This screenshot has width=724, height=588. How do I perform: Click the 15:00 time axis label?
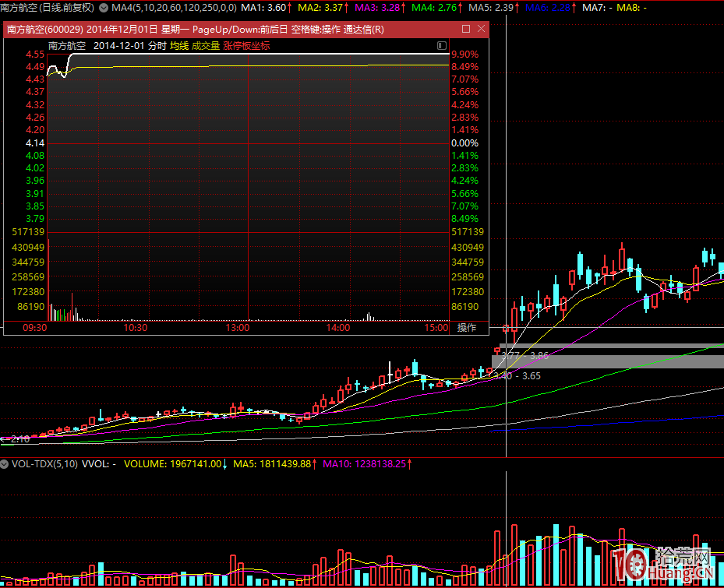436,328
